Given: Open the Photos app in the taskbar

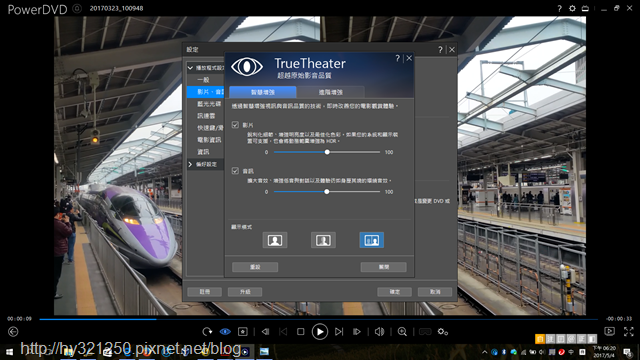Looking at the screenshot, I should point(264,351).
